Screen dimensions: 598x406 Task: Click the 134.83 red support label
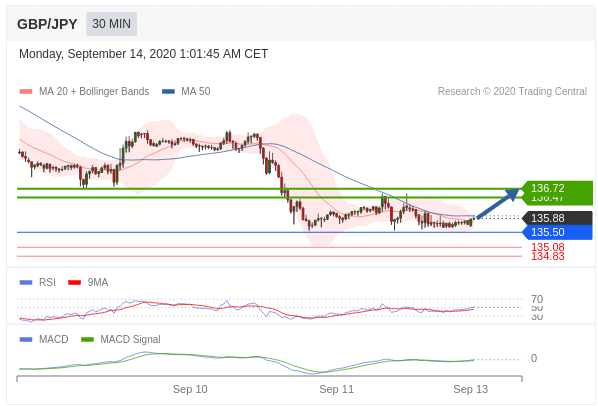(x=547, y=256)
